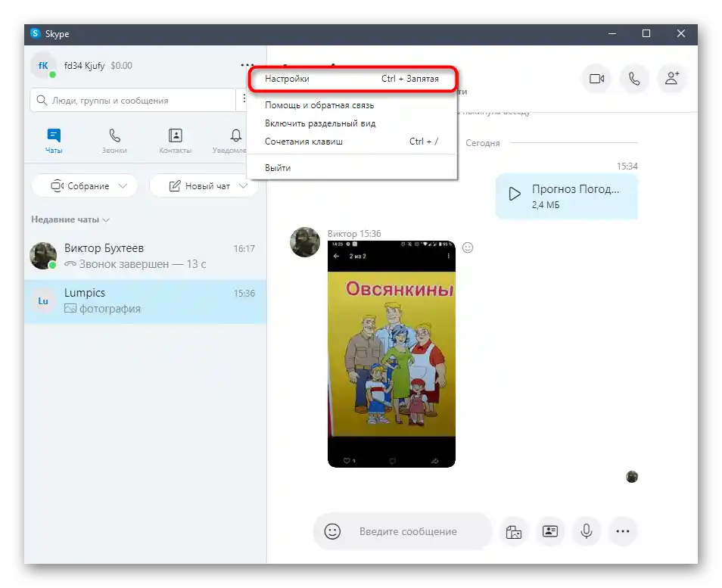Open the emoji picker in the message box
Screen dimensions: 722x588
point(332,531)
